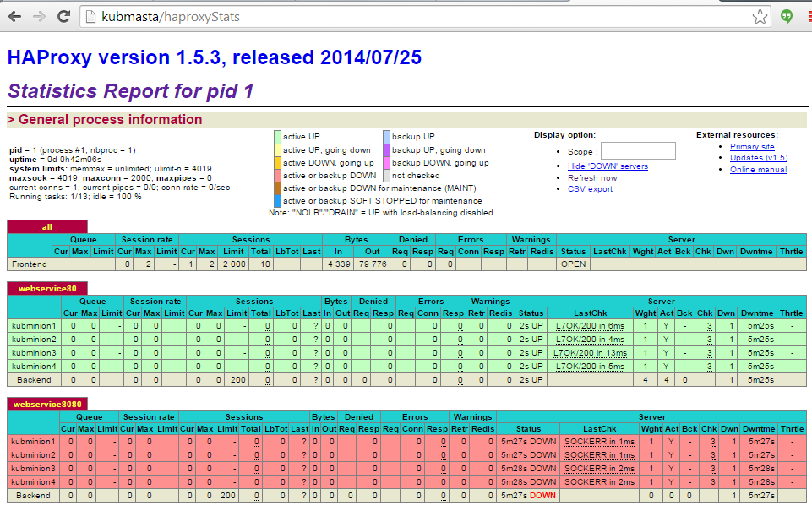This screenshot has width=812, height=511.
Task: Click the browser forward arrow button
Action: (39, 16)
